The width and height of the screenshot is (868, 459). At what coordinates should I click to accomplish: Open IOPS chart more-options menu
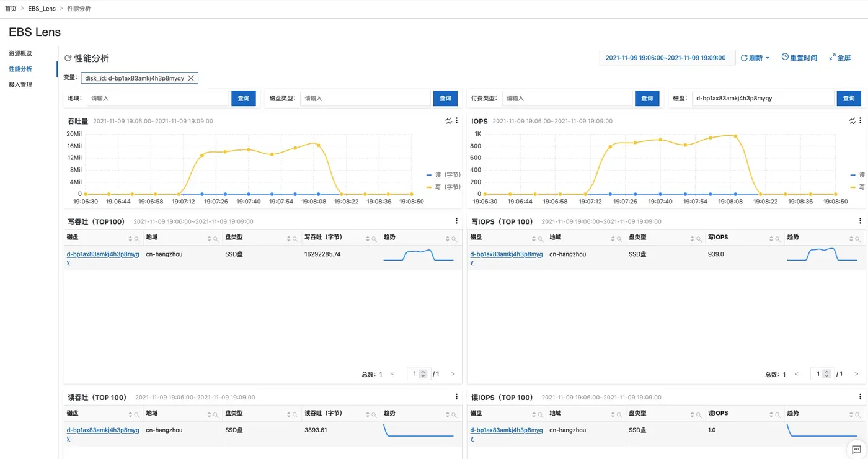click(x=860, y=121)
